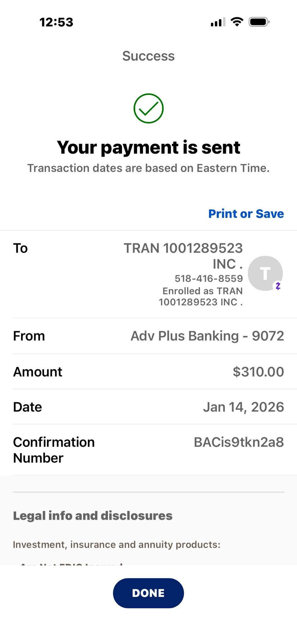Screen dimensions: 297x644
Task: Tap the recipient avatar with letter T
Action: 265,273
